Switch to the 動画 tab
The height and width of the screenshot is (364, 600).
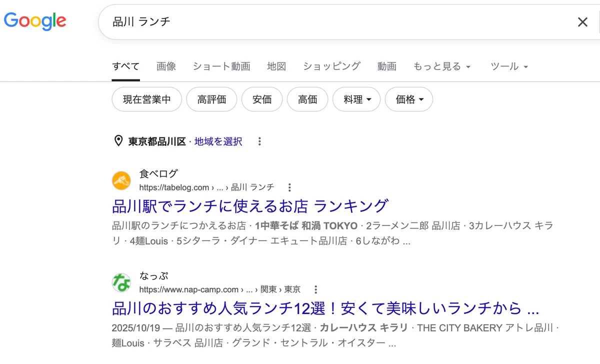pyautogui.click(x=387, y=66)
